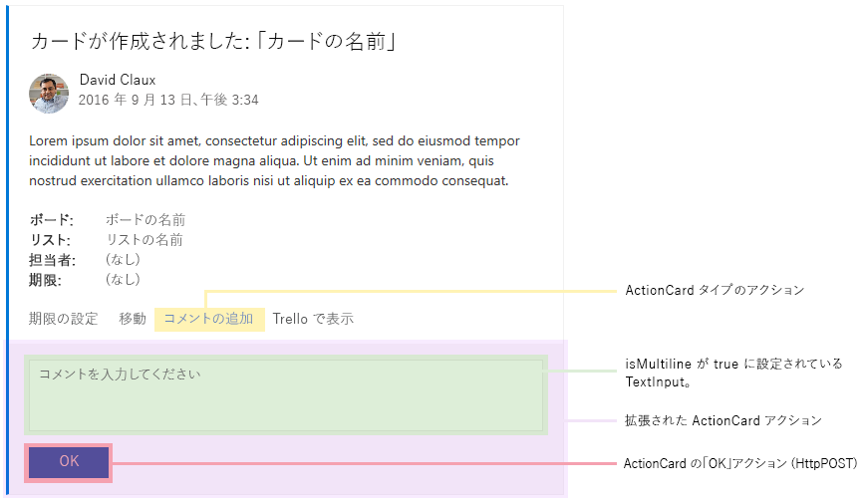The height and width of the screenshot is (501, 868).
Task: Select the コメントの追加 action
Action: (x=209, y=319)
